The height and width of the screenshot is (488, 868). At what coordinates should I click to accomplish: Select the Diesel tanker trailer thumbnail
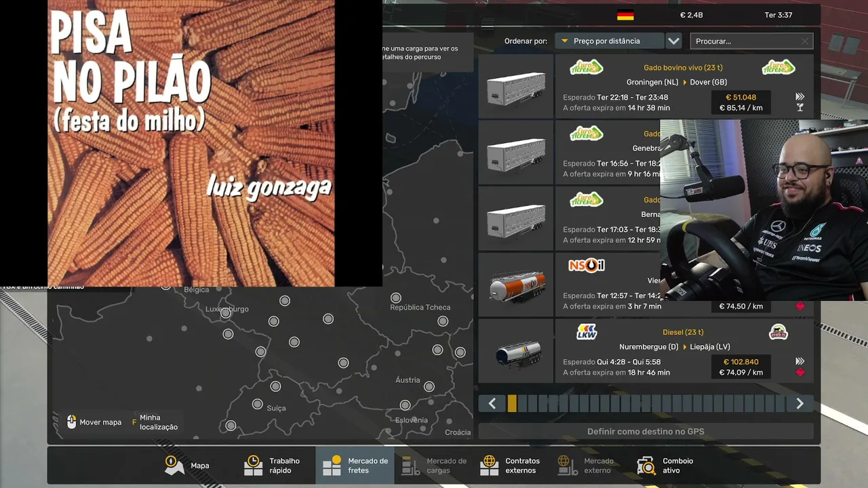516,352
